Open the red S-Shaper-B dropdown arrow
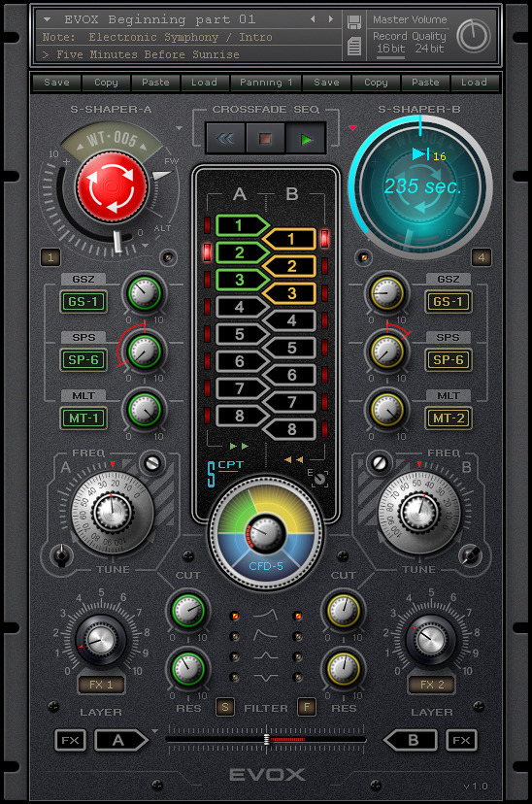The image size is (532, 804). point(352,127)
